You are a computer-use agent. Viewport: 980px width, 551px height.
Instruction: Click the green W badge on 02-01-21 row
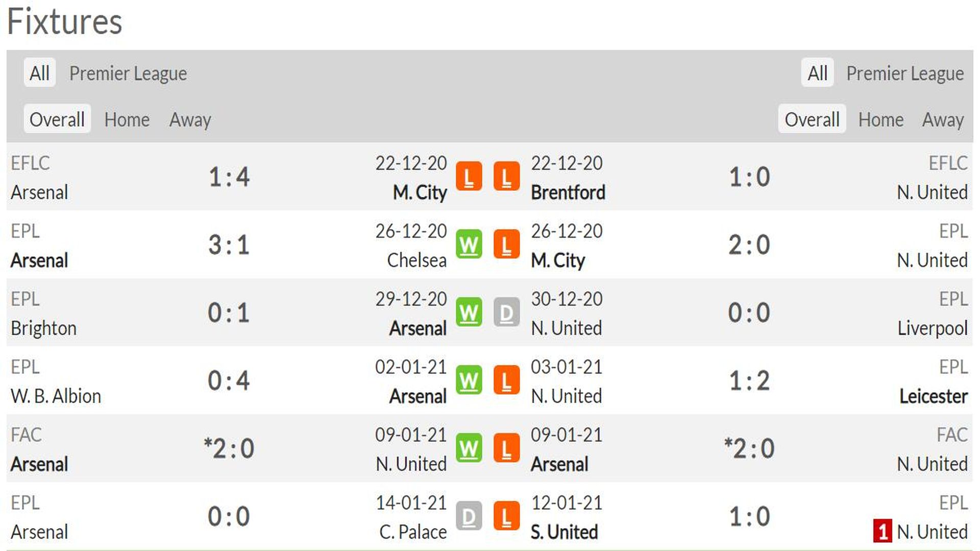[x=469, y=380]
